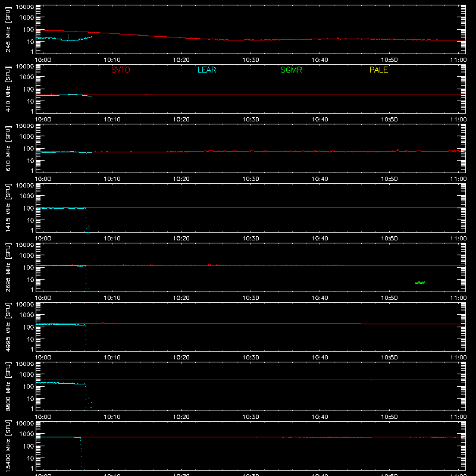The image size is (476, 476).
Task: Click 10:00 time tick below the 8800 MHz panel
Action: (43, 417)
